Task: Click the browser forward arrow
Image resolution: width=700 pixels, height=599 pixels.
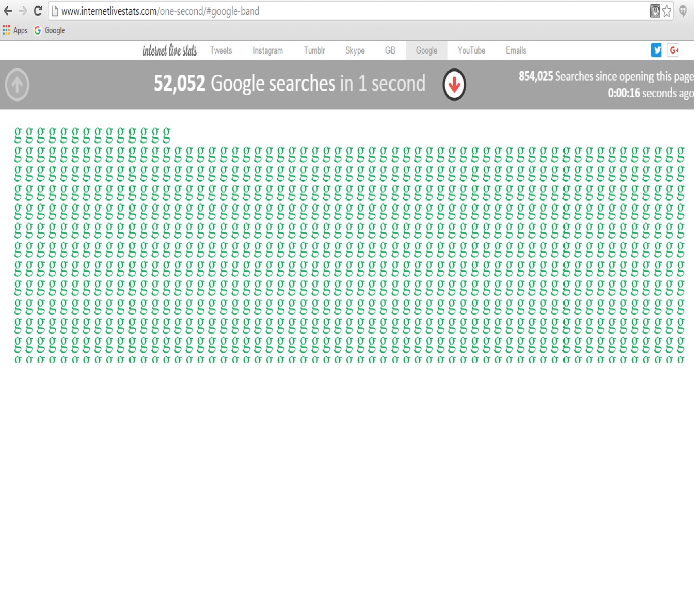Action: (x=23, y=11)
